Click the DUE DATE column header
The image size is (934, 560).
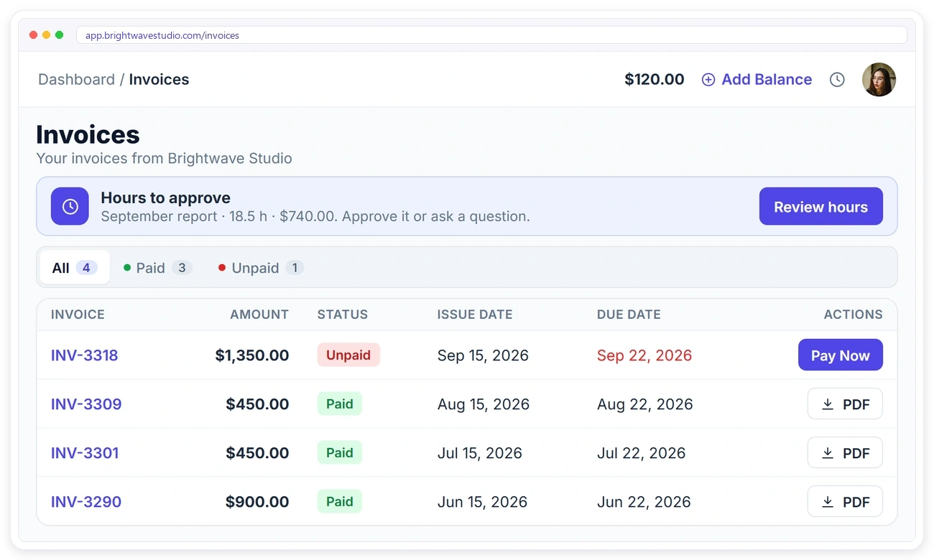click(x=629, y=314)
